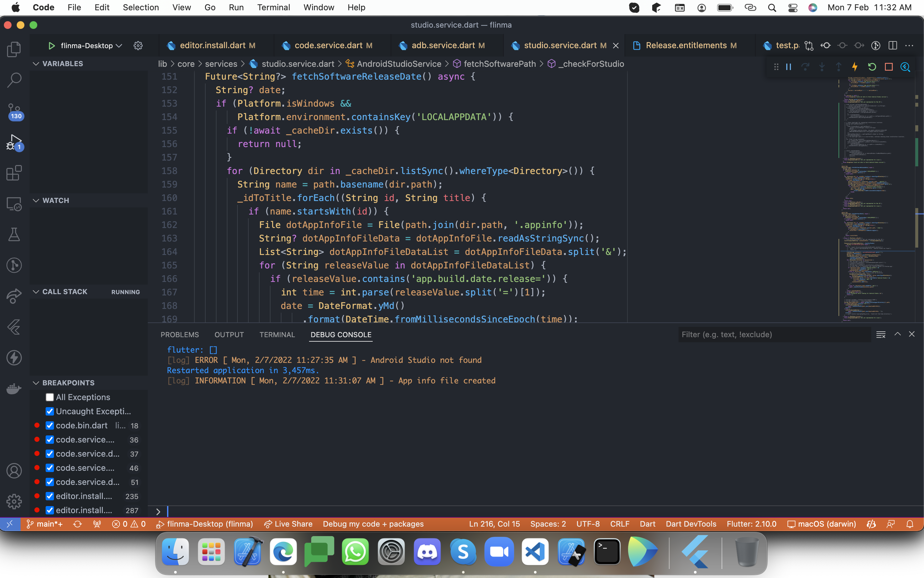Viewport: 924px width, 578px height.
Task: Disable the Uncaught Exceptions checkbox
Action: pos(50,411)
